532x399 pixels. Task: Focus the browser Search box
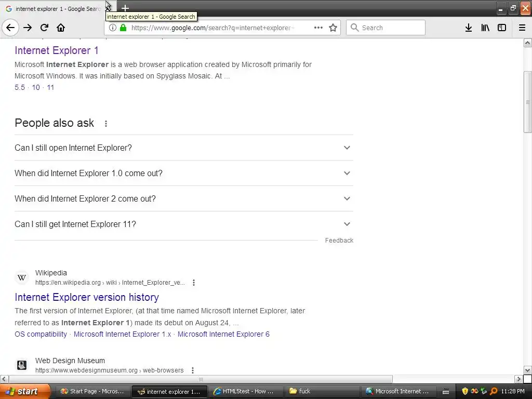[x=386, y=28]
